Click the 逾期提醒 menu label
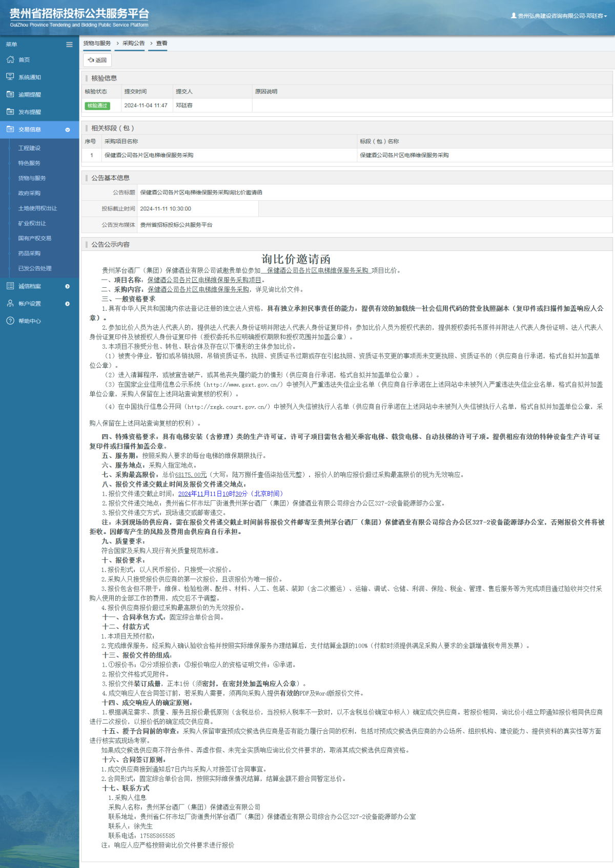This screenshot has height=868, width=615. [x=30, y=95]
